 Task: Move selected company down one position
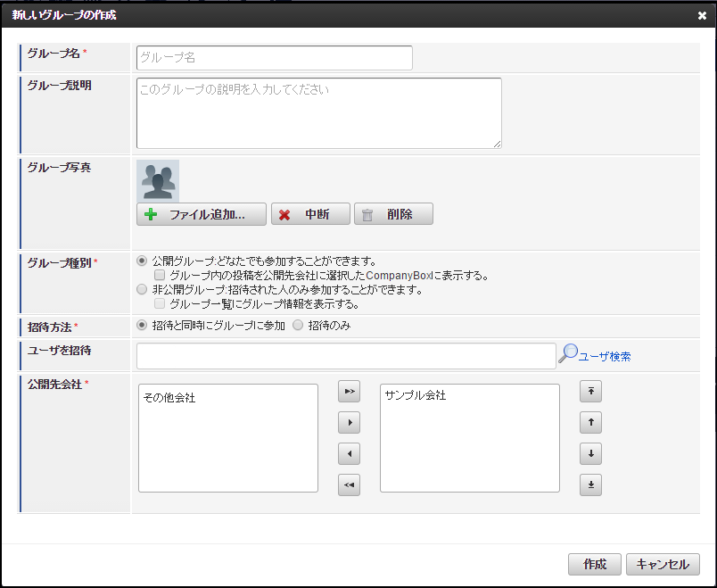click(x=590, y=453)
